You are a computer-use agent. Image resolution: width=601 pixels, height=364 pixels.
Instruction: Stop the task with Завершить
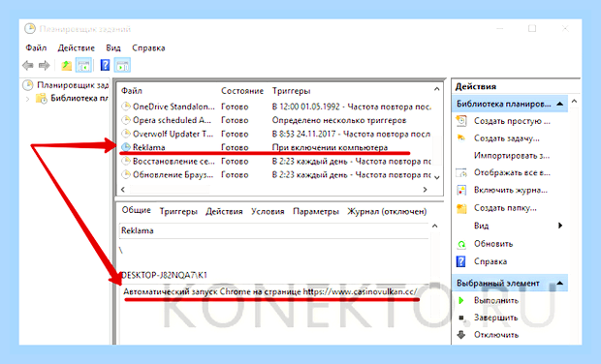pos(495,318)
